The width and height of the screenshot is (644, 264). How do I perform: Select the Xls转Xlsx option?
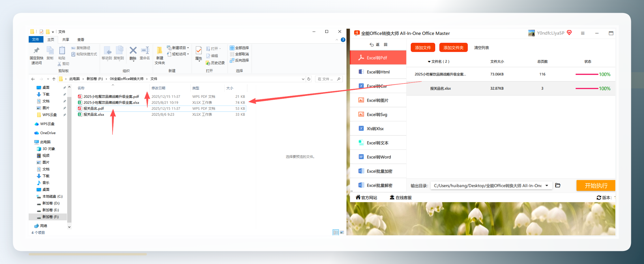(x=378, y=128)
